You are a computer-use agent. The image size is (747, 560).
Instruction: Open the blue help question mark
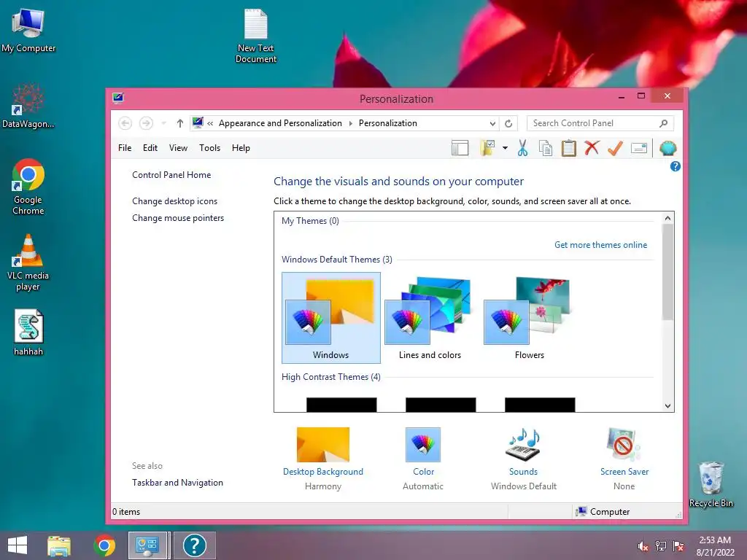[675, 166]
